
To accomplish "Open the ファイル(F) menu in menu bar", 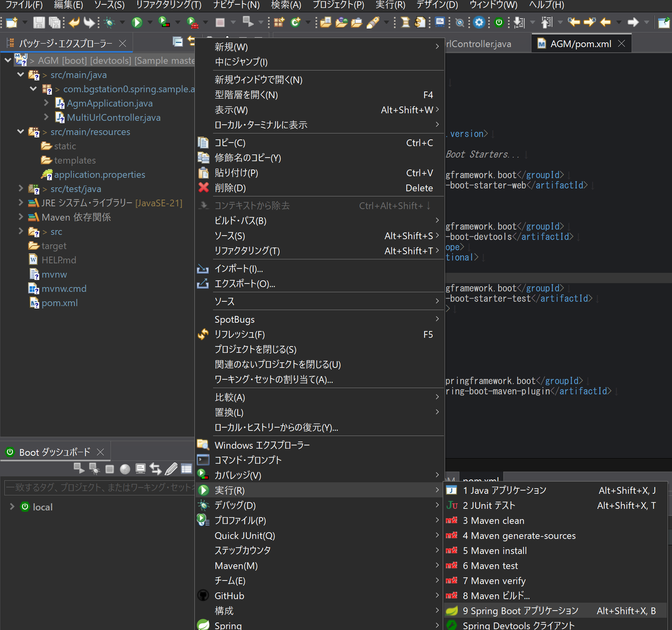I will coord(24,5).
